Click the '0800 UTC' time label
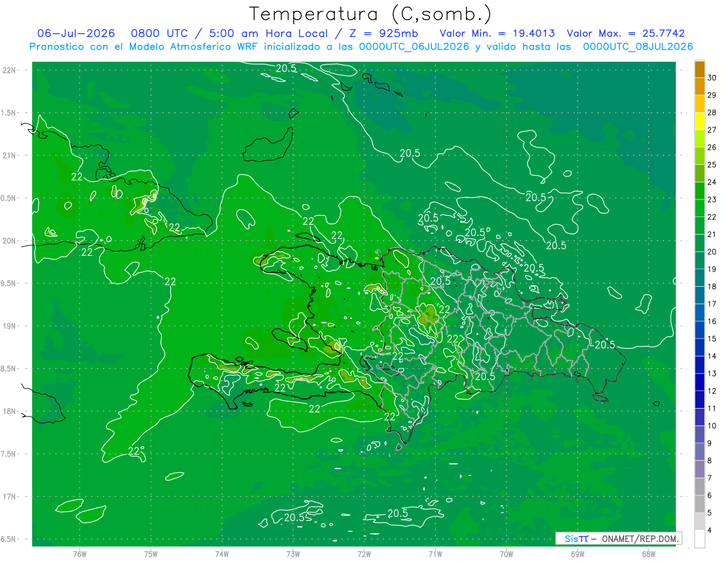 click(160, 33)
